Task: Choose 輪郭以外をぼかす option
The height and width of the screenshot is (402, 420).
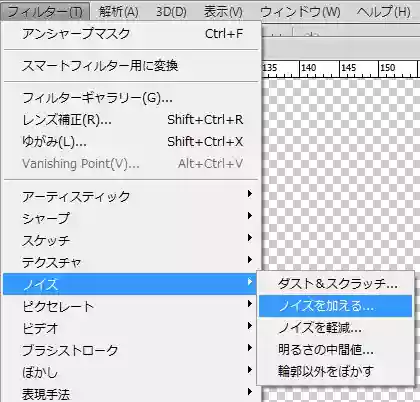Action: (336, 371)
